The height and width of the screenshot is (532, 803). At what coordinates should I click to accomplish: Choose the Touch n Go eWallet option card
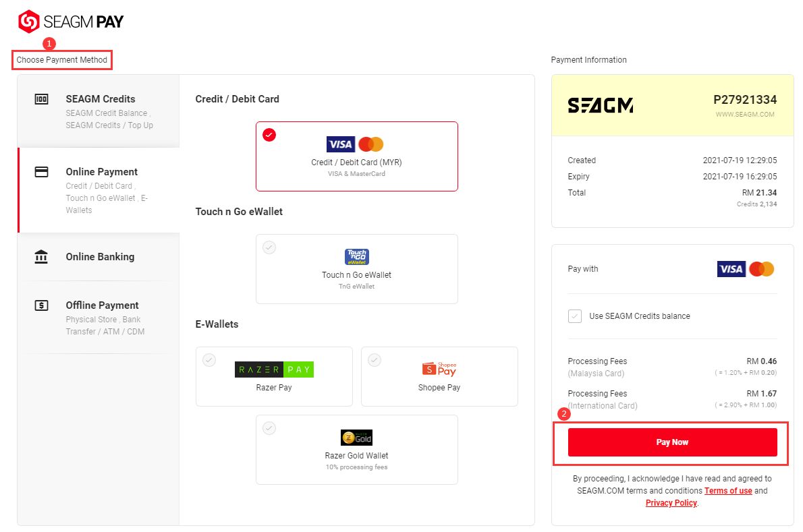(x=357, y=269)
